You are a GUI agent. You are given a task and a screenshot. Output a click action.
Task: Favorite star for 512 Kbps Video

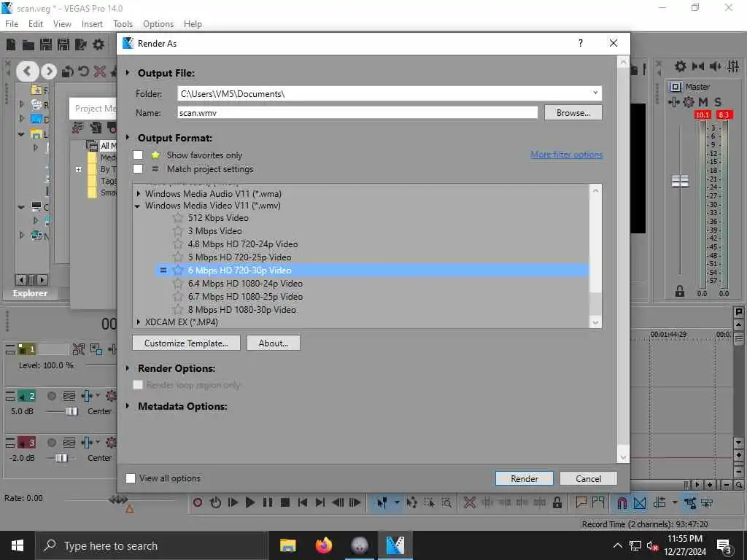178,217
